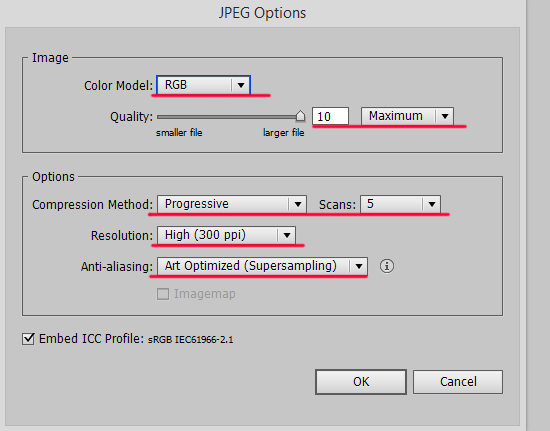Click the Cancel button

(x=458, y=382)
